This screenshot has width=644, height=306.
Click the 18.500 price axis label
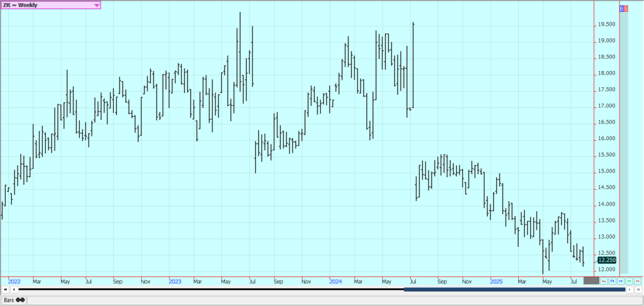tap(607, 57)
